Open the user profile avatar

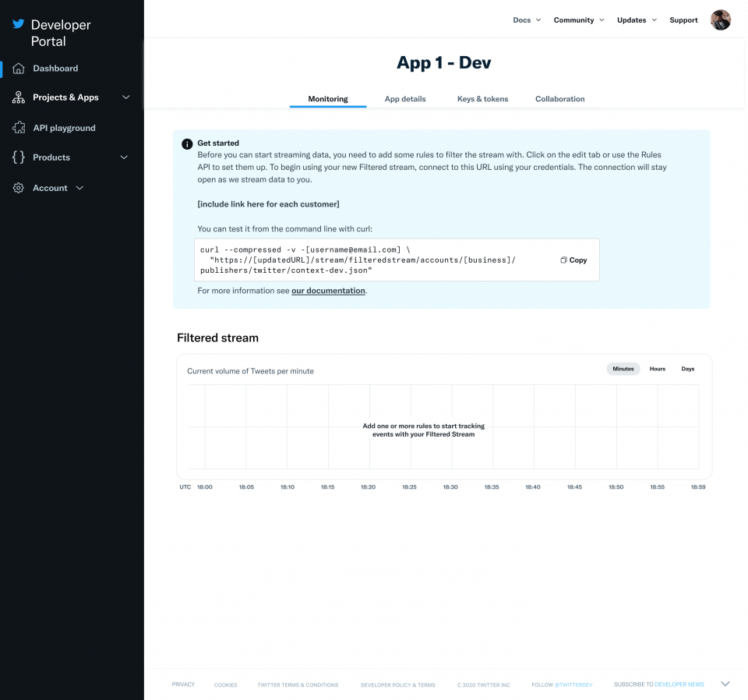click(720, 20)
